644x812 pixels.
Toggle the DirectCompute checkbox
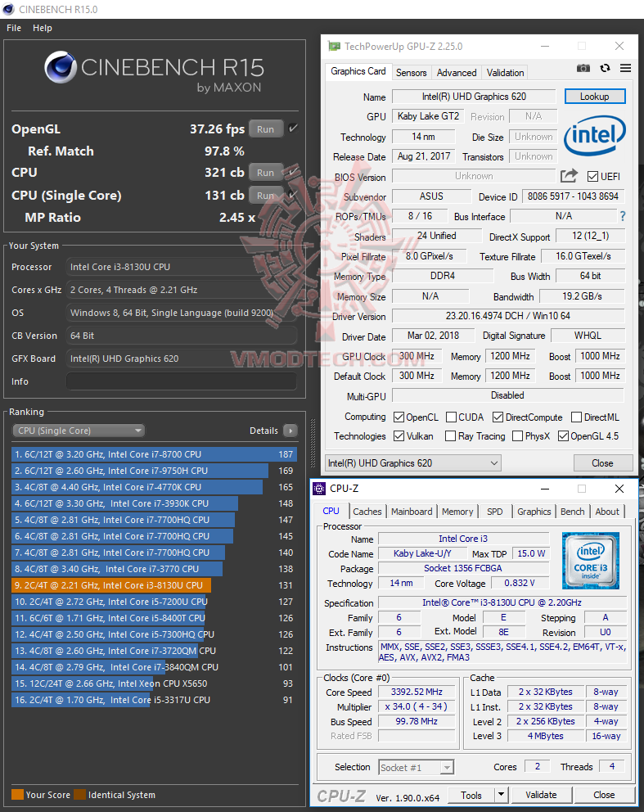(x=498, y=417)
